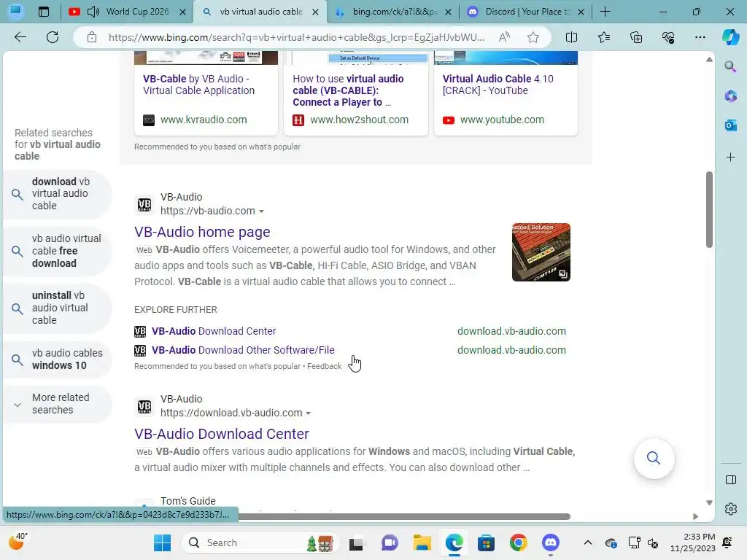The height and width of the screenshot is (560, 747).
Task: Open Read aloud from address bar
Action: tap(504, 37)
